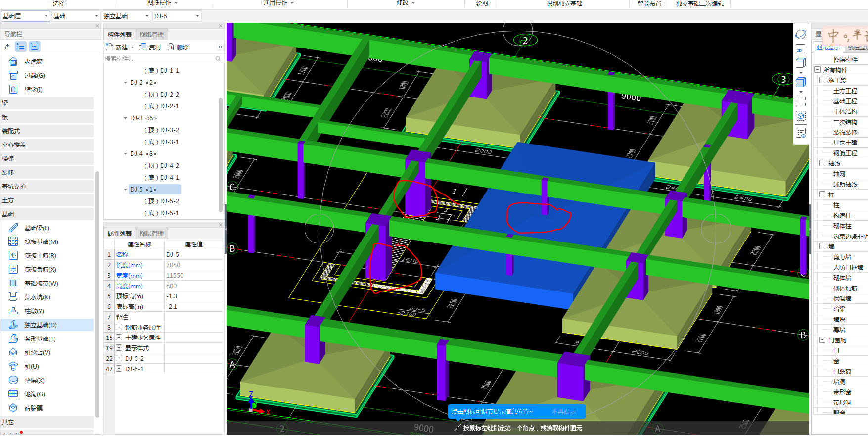Image resolution: width=868 pixels, height=436 pixels.
Task: Switch to the 属性列表 tab
Action: coord(120,233)
